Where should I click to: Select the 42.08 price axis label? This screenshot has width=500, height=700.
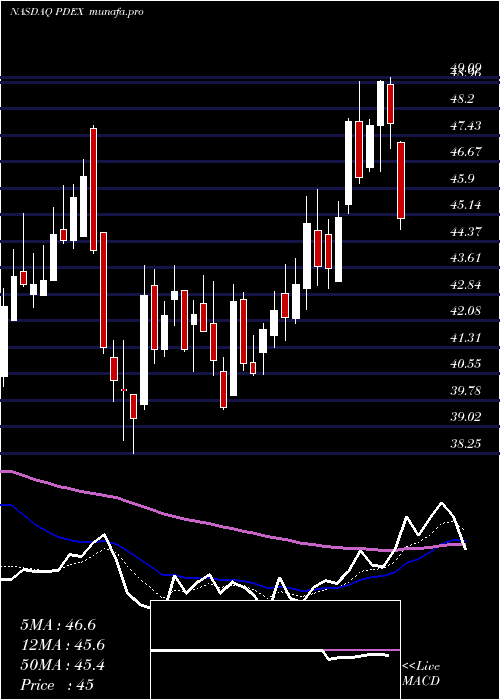(x=466, y=311)
